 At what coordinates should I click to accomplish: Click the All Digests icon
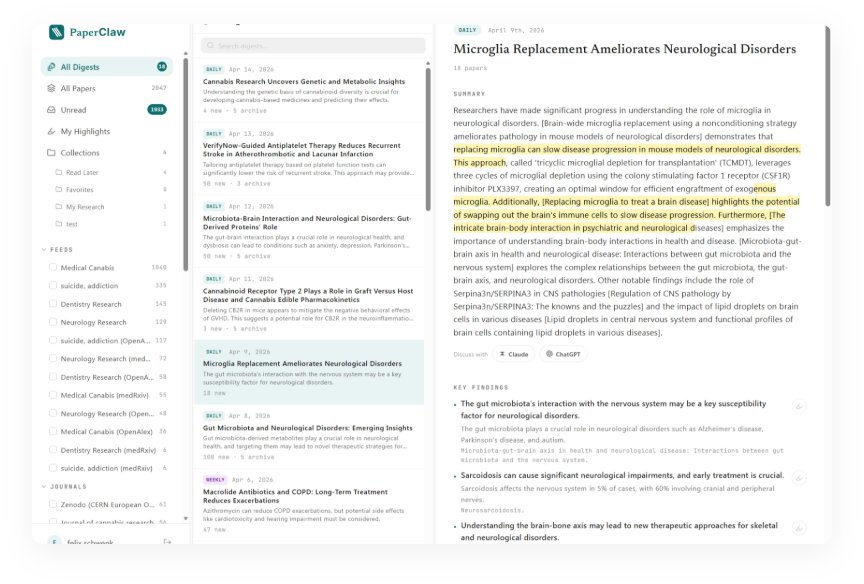point(51,67)
